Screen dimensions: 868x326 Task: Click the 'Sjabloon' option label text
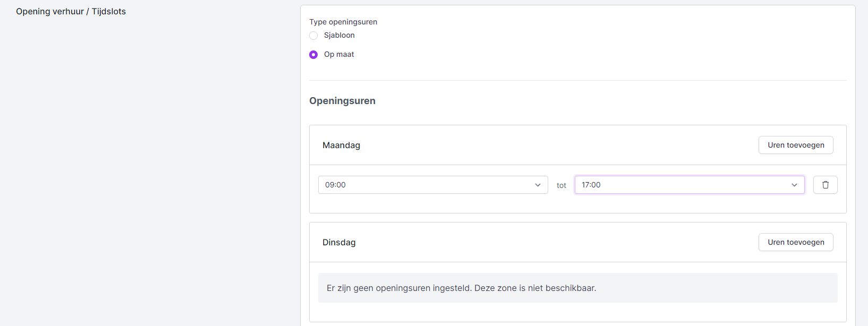coord(339,35)
